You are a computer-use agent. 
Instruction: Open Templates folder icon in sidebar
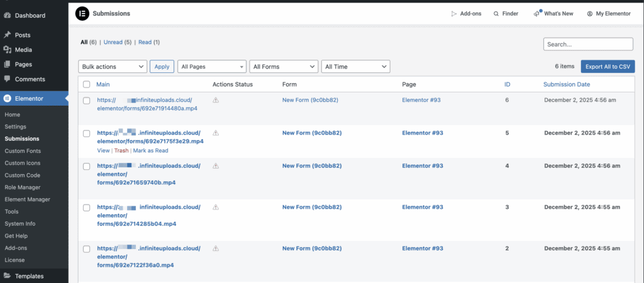coord(7,276)
